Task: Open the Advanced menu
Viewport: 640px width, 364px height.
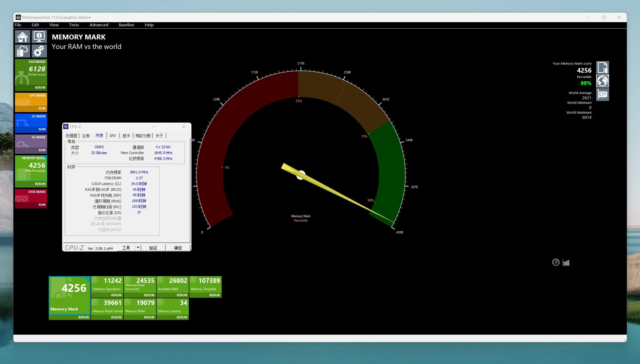Action: 99,25
